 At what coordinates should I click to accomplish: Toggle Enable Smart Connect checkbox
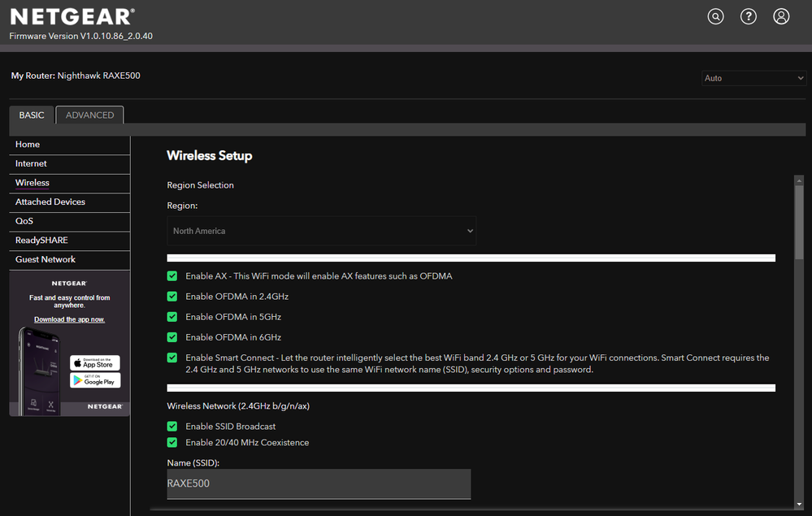(172, 358)
